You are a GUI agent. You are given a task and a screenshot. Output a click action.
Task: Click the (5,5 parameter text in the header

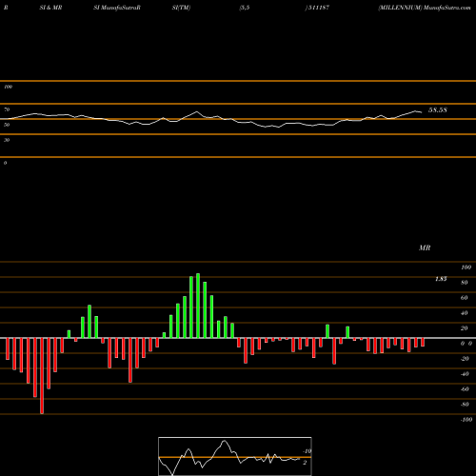pos(245,8)
